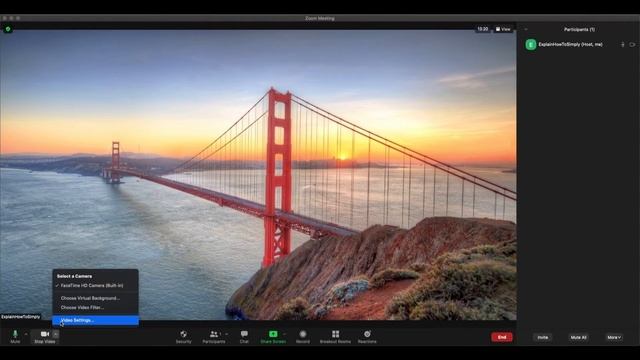Screen dimensions: 640x360
Task: Collapse Participants panel via header chevron
Action: [526, 29]
